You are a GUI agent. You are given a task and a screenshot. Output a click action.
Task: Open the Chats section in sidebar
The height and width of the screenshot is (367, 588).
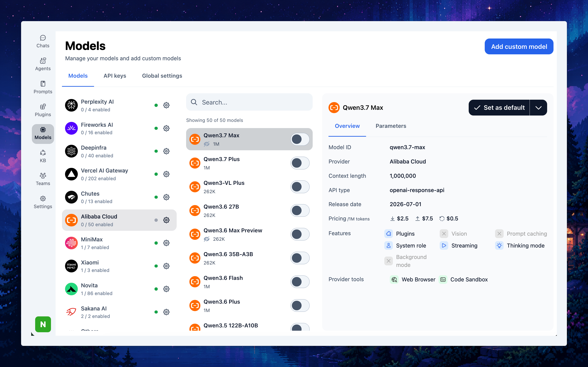[x=43, y=42]
